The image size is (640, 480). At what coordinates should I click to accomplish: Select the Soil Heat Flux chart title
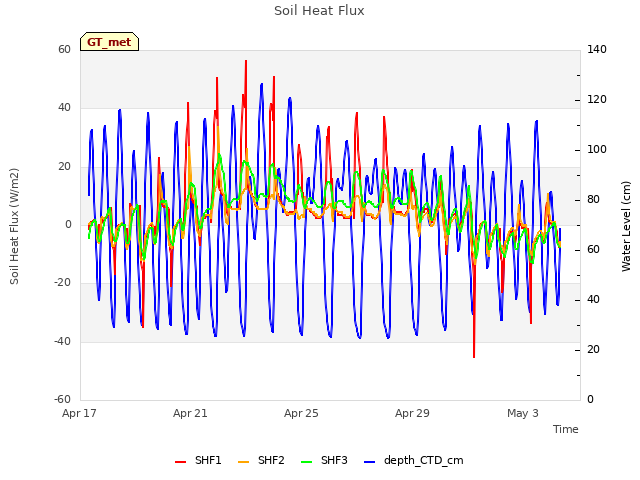(319, 11)
